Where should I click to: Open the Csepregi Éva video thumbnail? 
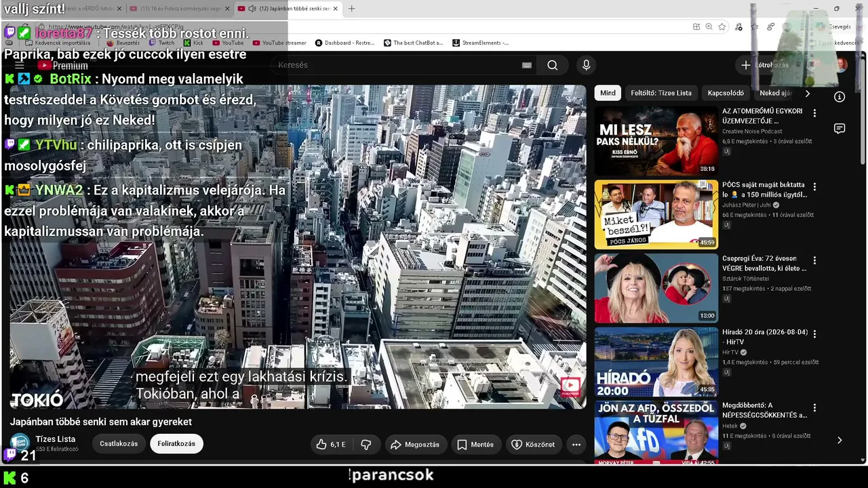pos(656,289)
